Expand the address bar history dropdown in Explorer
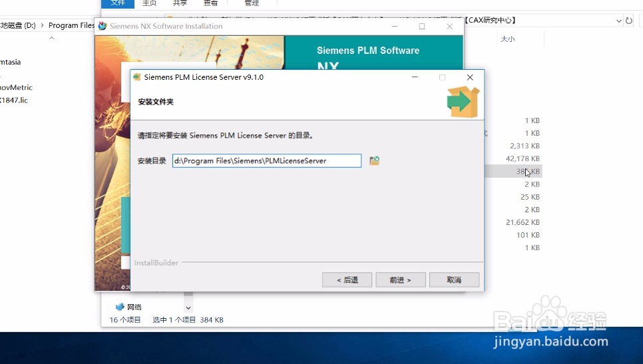 [618, 21]
